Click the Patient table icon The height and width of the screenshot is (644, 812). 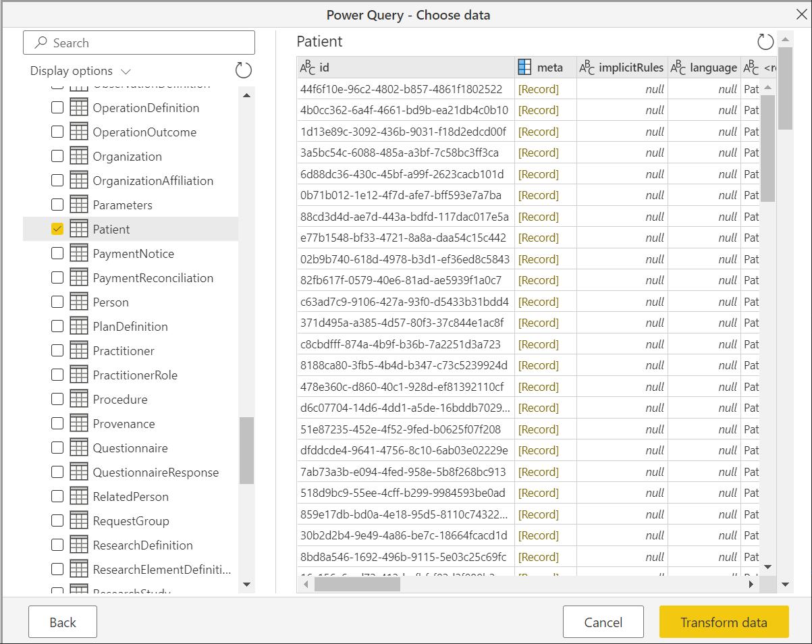point(79,229)
